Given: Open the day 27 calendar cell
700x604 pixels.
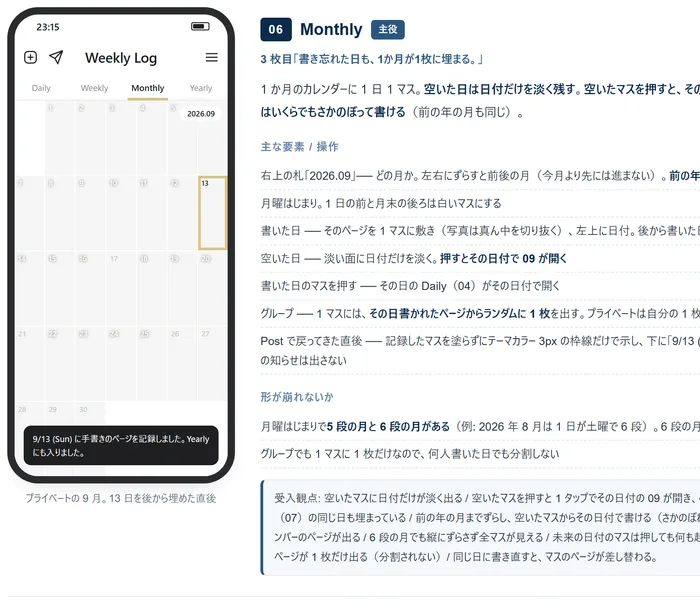Looking at the screenshot, I should pyautogui.click(x=212, y=364).
